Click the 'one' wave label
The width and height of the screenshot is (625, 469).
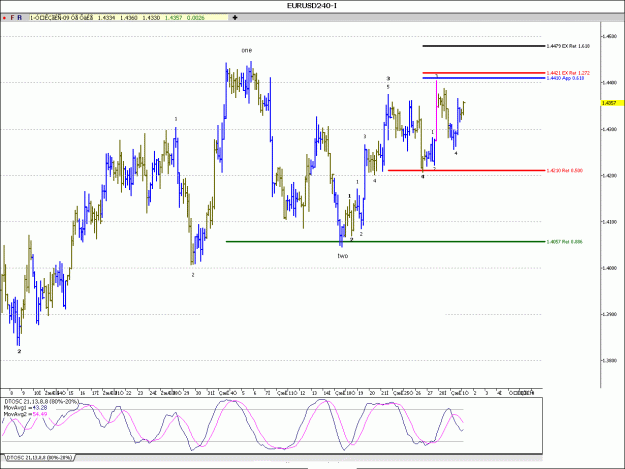(x=247, y=50)
